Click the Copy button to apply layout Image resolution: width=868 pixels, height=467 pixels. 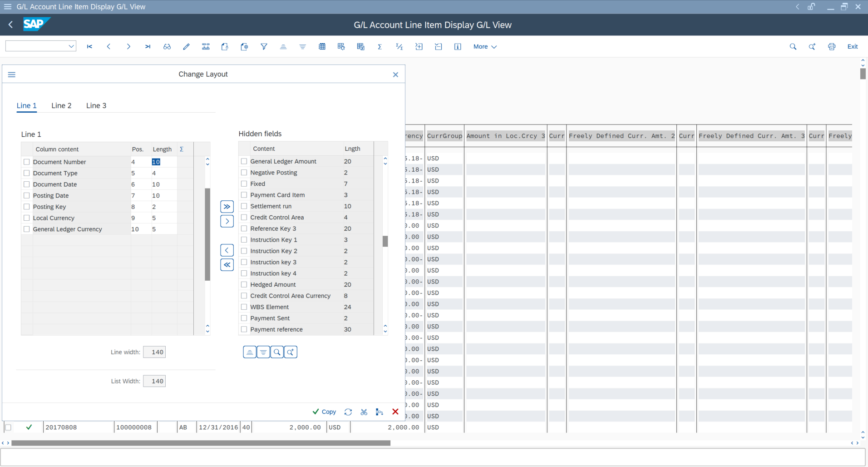324,412
